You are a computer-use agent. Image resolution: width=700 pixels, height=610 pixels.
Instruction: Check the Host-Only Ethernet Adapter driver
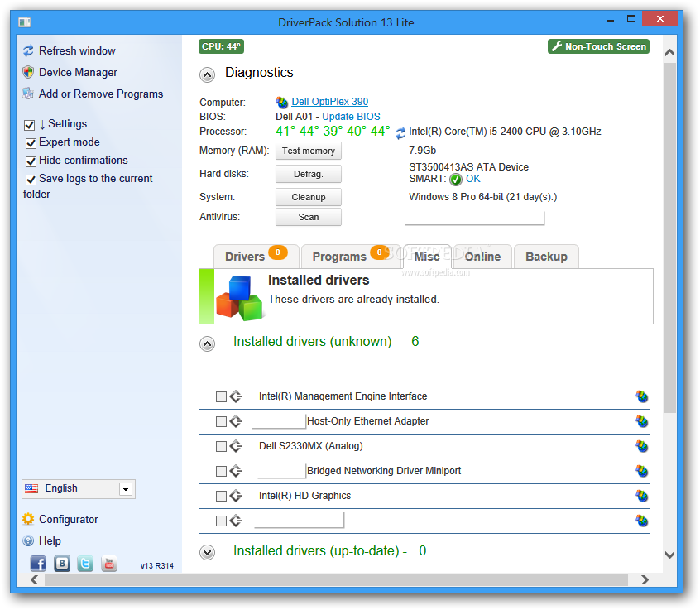coord(221,422)
